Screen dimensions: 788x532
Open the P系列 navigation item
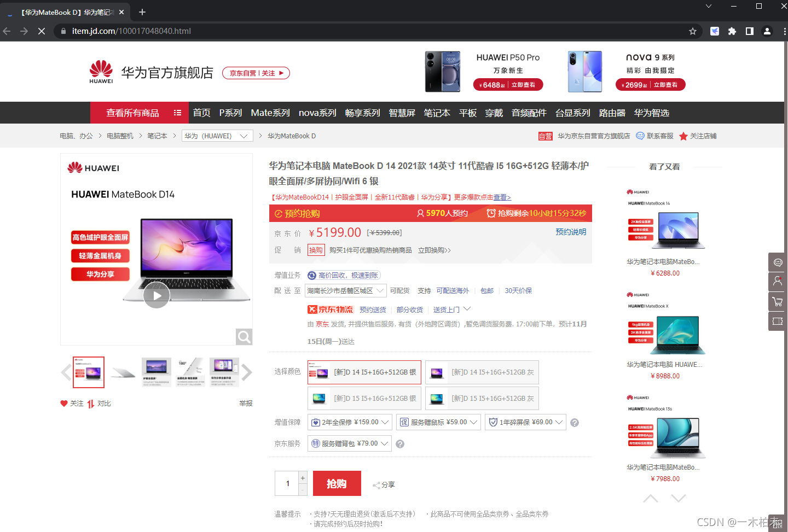pyautogui.click(x=230, y=113)
